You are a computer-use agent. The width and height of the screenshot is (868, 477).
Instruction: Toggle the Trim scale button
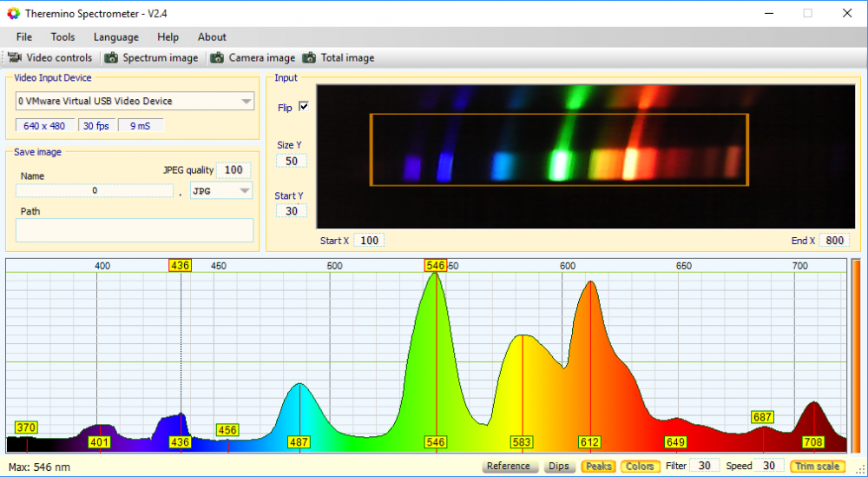pos(818,466)
